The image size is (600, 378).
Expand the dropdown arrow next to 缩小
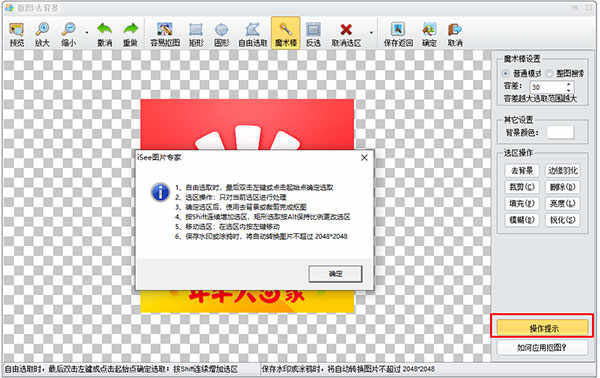pos(86,33)
